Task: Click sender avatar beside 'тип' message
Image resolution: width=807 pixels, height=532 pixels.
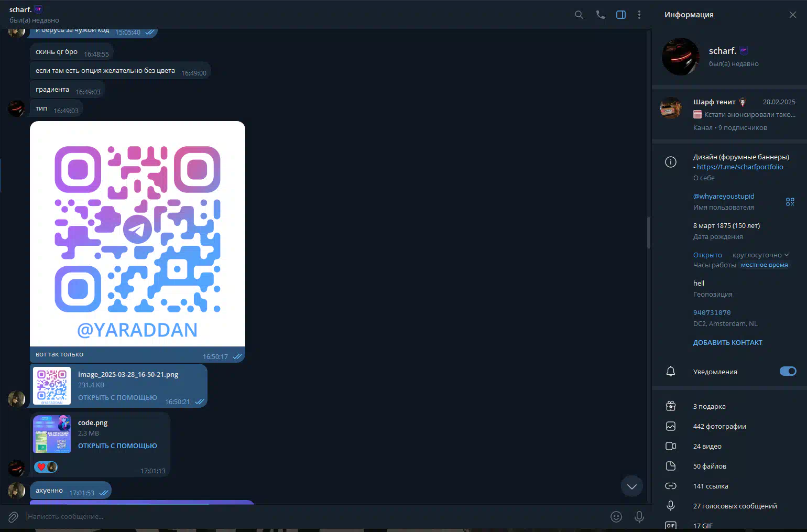Action: click(x=16, y=108)
